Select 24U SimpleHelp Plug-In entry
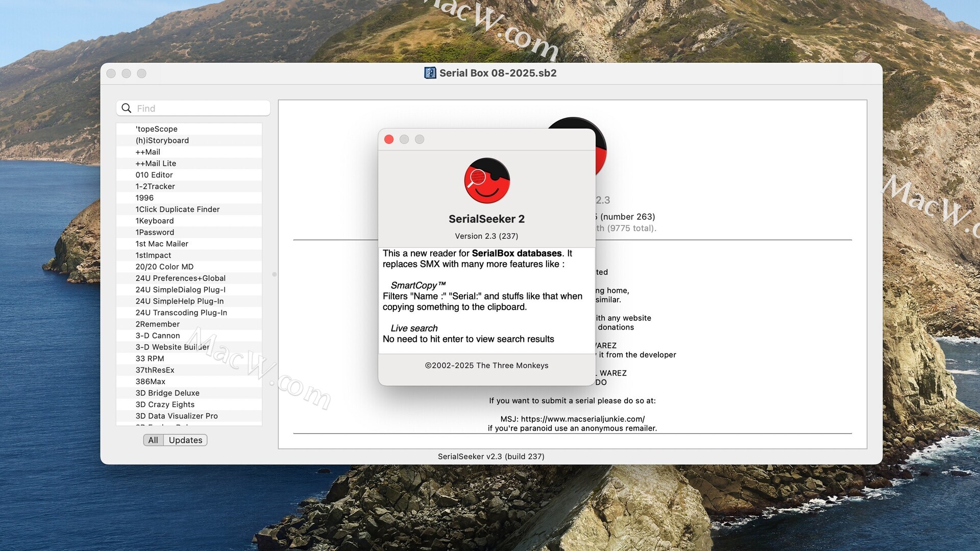The image size is (980, 551). coord(189,301)
